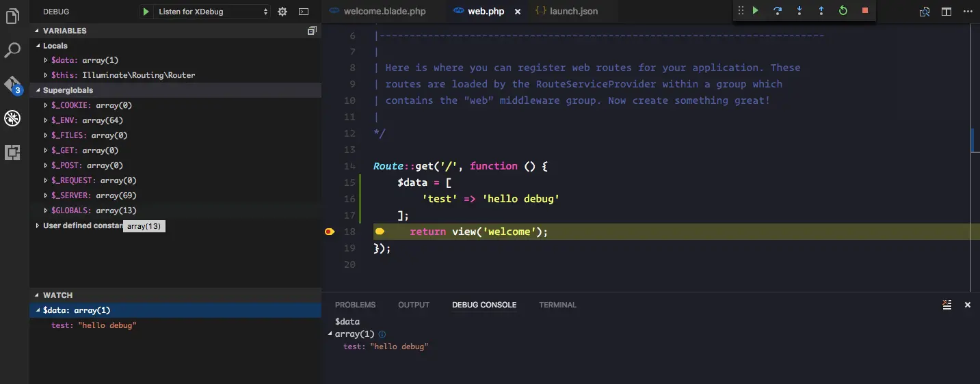Expand the $GLOBALS array
980x384 pixels.
pyautogui.click(x=46, y=211)
